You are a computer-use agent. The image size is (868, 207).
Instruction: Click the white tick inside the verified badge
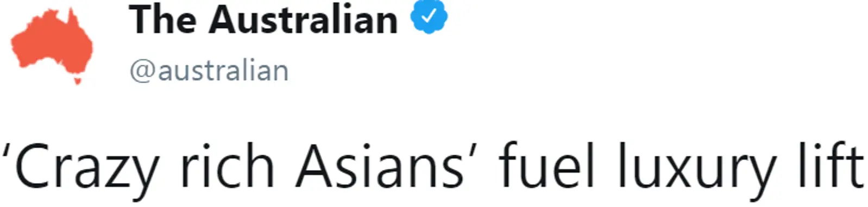tap(429, 17)
